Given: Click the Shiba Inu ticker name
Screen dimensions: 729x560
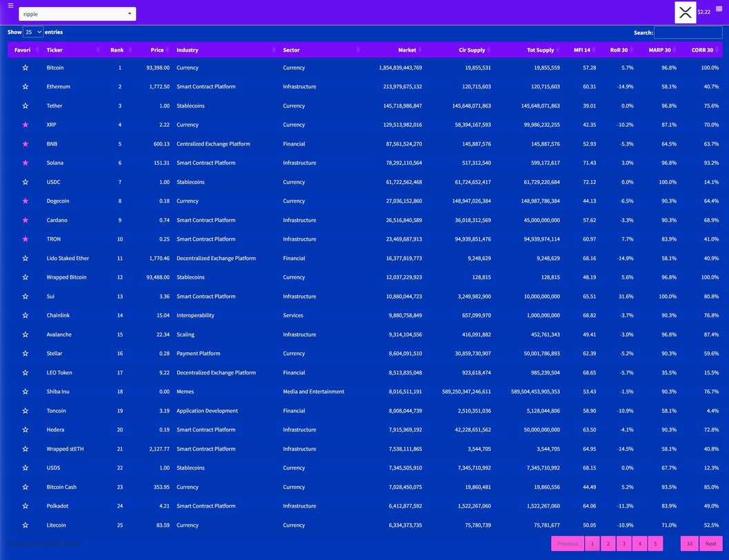Looking at the screenshot, I should 58,392.
